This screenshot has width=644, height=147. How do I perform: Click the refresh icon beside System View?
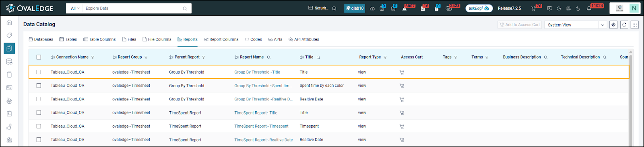(x=624, y=25)
